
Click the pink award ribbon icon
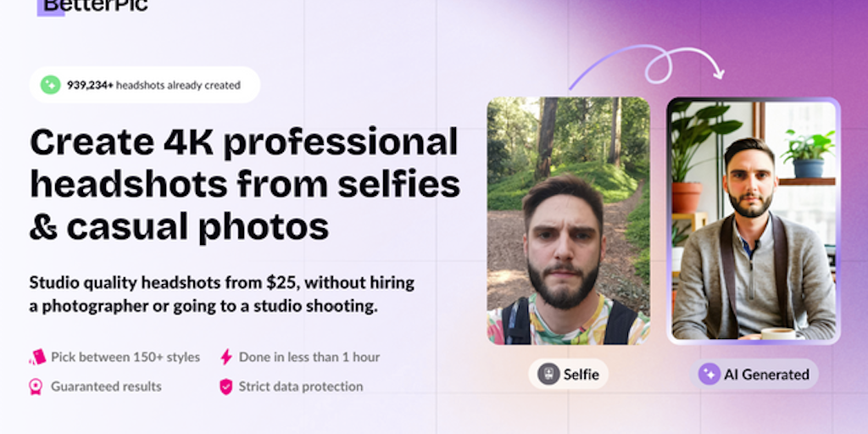pyautogui.click(x=36, y=387)
